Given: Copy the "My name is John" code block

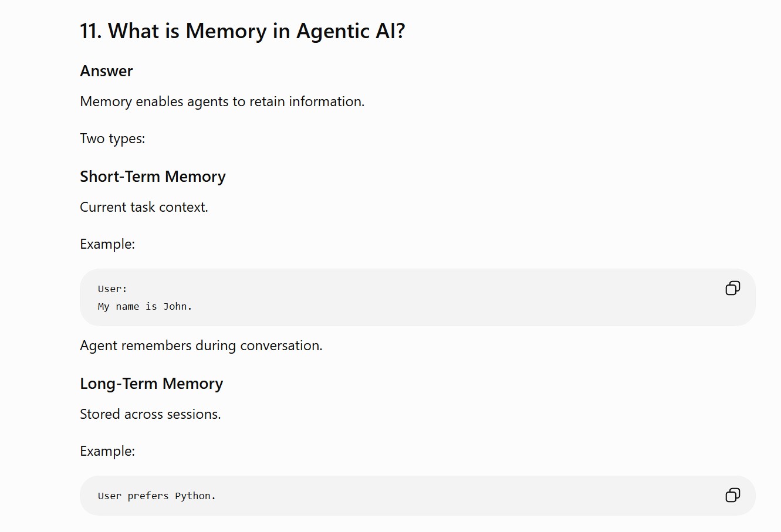Looking at the screenshot, I should (x=732, y=288).
